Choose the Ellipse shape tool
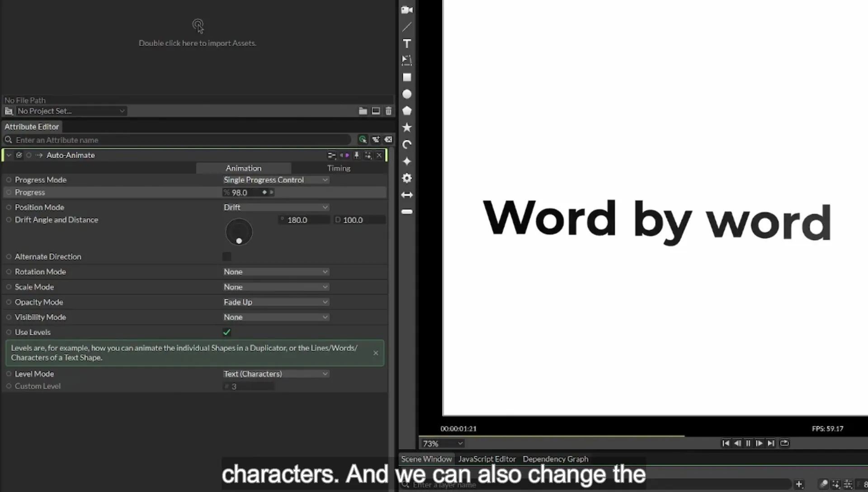The image size is (868, 492). [407, 94]
